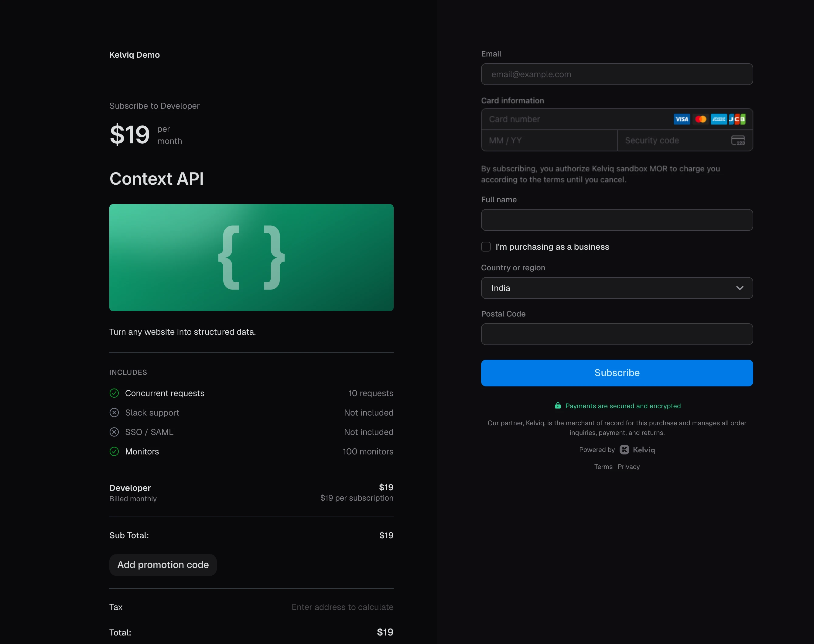Image resolution: width=814 pixels, height=644 pixels.
Task: Click the "Subscribe to Developer" heading
Action: (155, 106)
